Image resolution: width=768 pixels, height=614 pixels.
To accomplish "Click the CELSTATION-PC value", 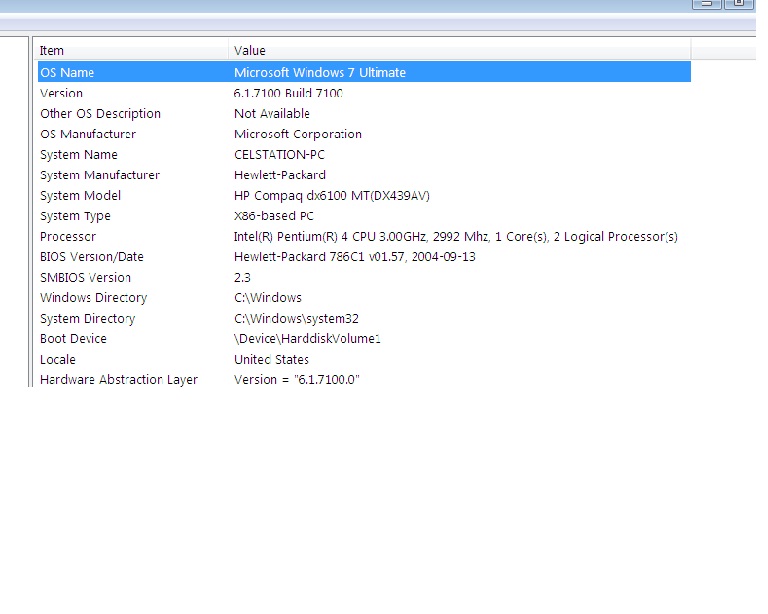I will coord(279,155).
